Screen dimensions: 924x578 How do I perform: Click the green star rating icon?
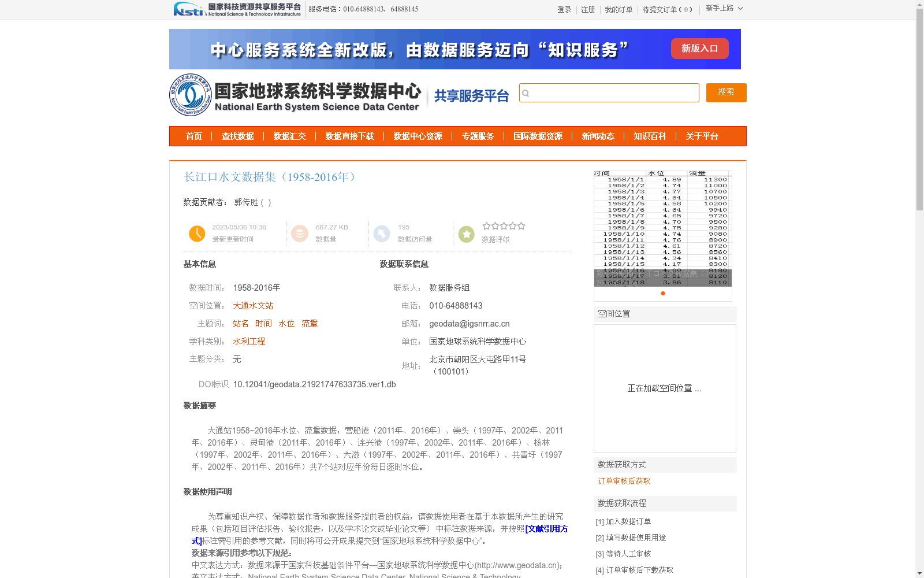pos(467,234)
